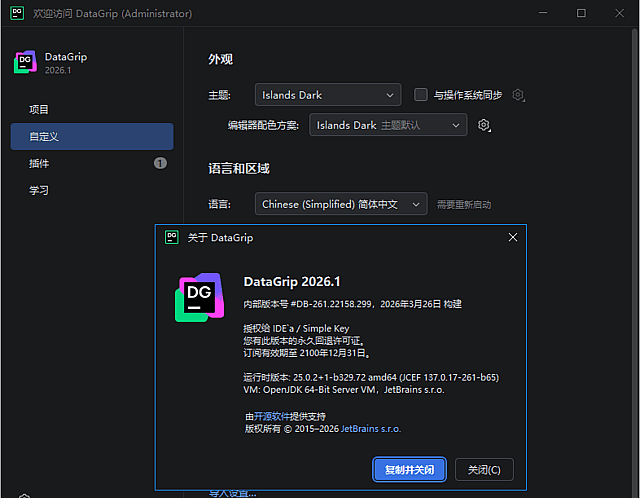Click the DataGrip 2026.1 heading in About dialog
The image size is (640, 498).
point(292,281)
